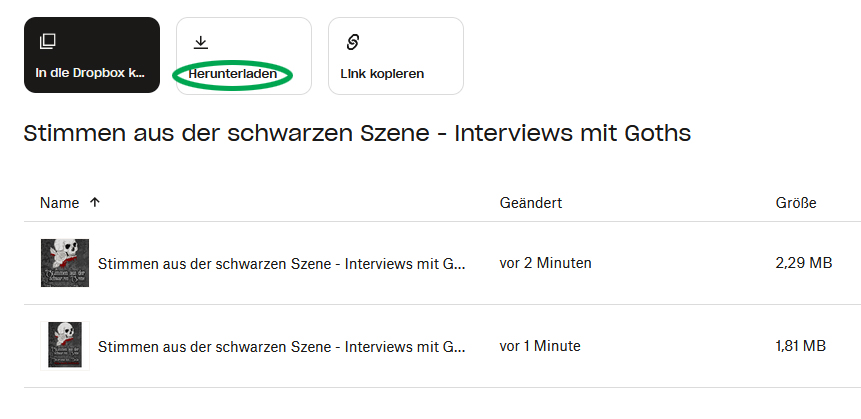Click the "vor 2 Minuten" timestamp
Image resolution: width=861 pixels, height=419 pixels.
coord(545,263)
